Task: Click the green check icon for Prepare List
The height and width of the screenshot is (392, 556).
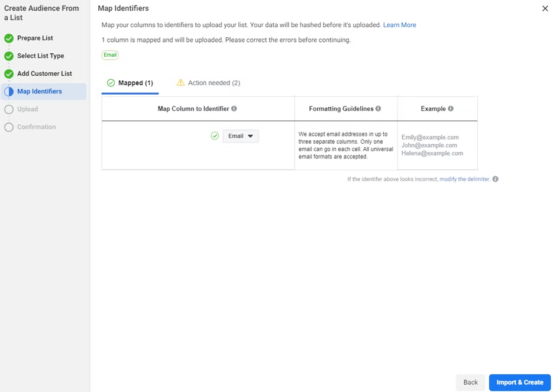Action: [9, 38]
